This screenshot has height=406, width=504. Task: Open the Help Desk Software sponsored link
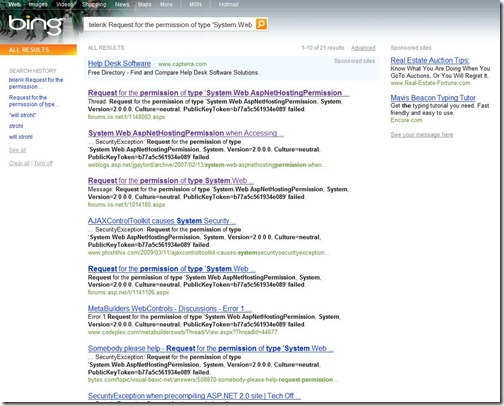tap(119, 63)
